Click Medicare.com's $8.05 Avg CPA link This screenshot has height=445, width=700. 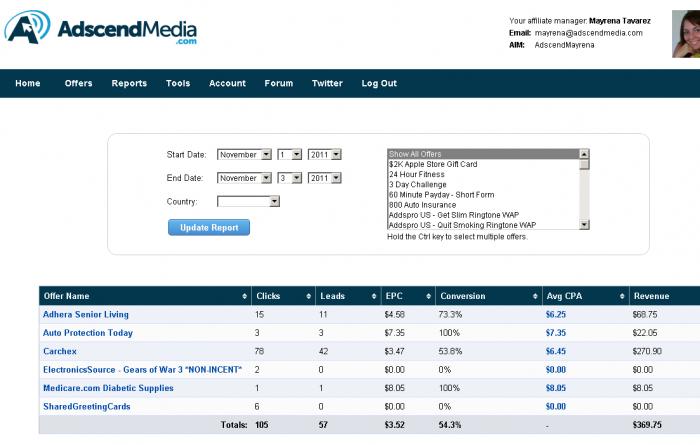click(556, 388)
